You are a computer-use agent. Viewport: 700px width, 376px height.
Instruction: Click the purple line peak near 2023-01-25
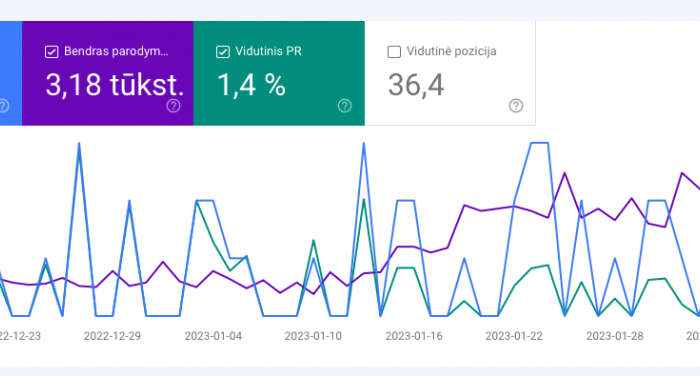tap(565, 173)
